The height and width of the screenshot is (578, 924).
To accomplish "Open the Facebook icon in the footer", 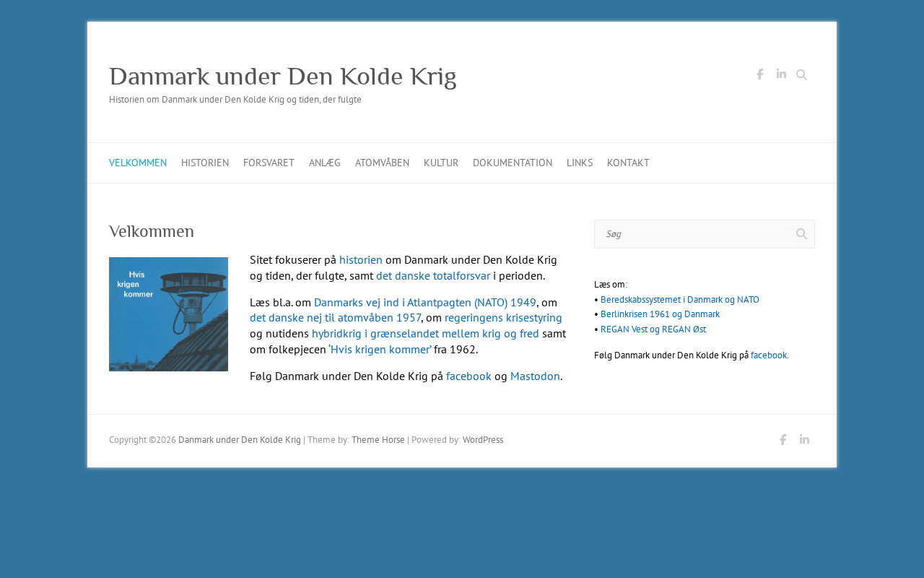I will point(783,439).
